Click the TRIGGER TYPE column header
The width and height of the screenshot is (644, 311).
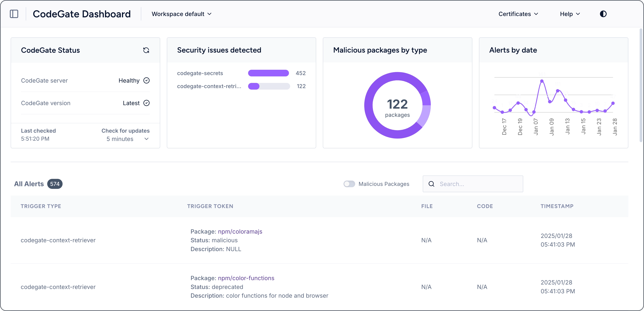point(41,206)
